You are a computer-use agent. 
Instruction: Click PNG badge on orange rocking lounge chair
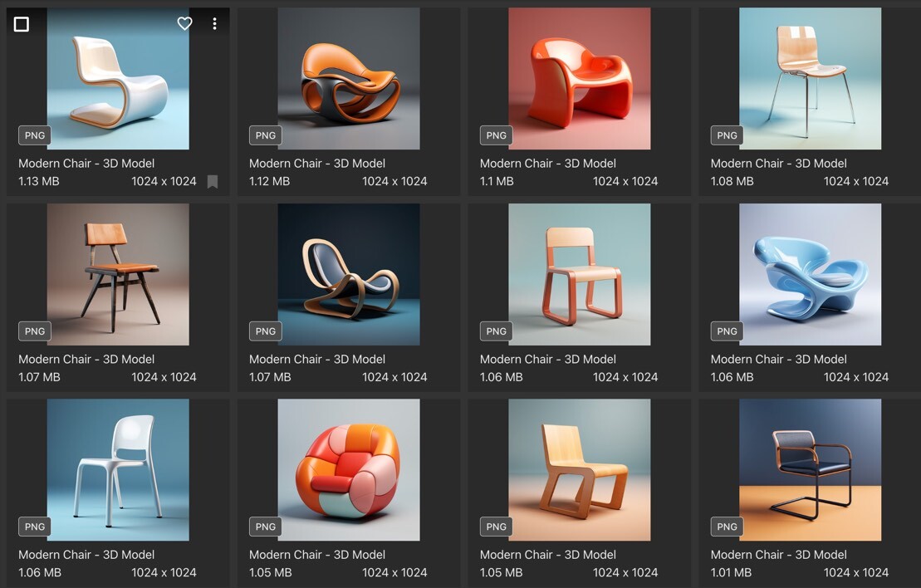[266, 135]
